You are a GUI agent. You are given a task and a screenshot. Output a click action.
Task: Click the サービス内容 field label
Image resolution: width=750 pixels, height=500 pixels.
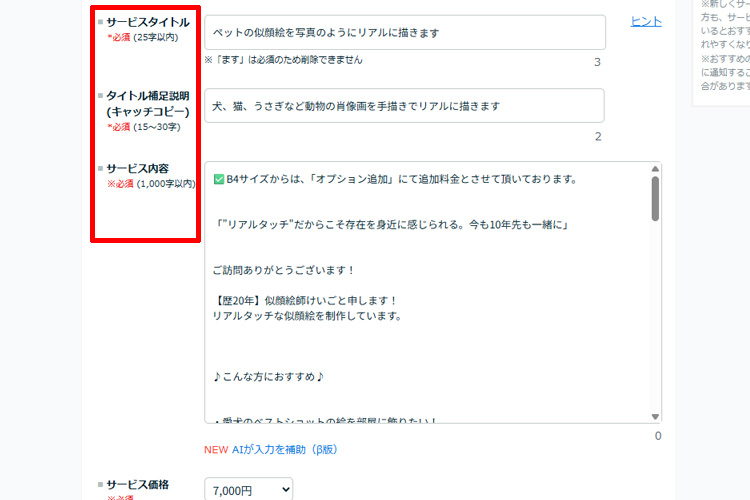pyautogui.click(x=138, y=169)
